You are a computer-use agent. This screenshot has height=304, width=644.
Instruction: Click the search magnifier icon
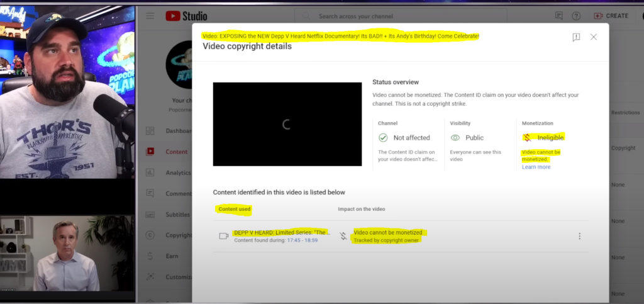click(306, 16)
